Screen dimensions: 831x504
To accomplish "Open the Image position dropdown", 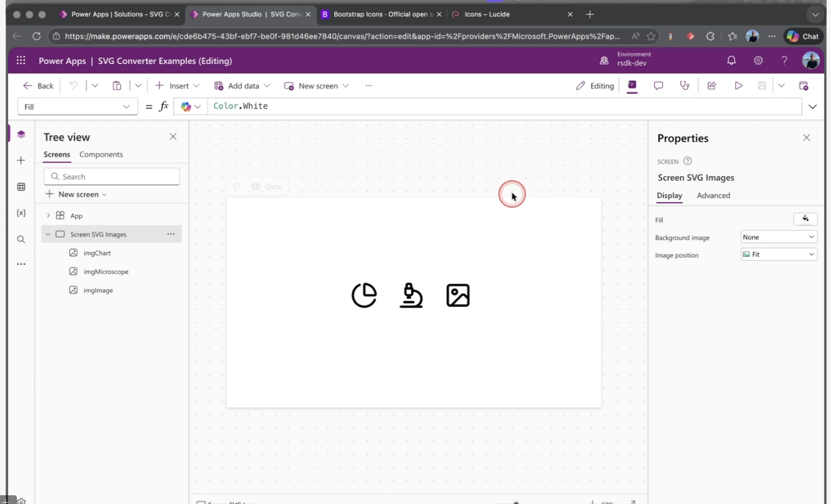I will pos(779,255).
